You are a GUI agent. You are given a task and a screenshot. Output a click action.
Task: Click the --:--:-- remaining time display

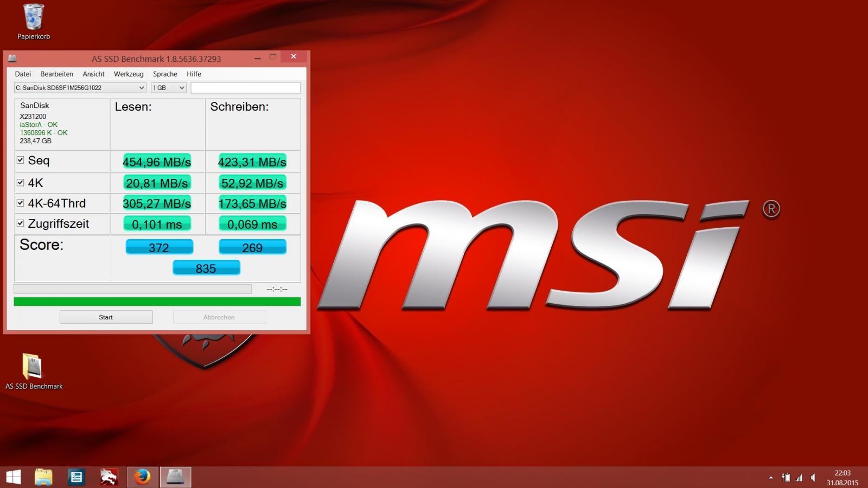pyautogui.click(x=277, y=289)
